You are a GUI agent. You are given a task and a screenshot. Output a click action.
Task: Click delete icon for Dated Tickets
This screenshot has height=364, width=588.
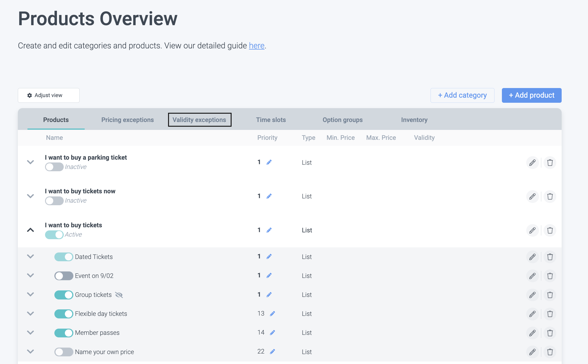(550, 257)
